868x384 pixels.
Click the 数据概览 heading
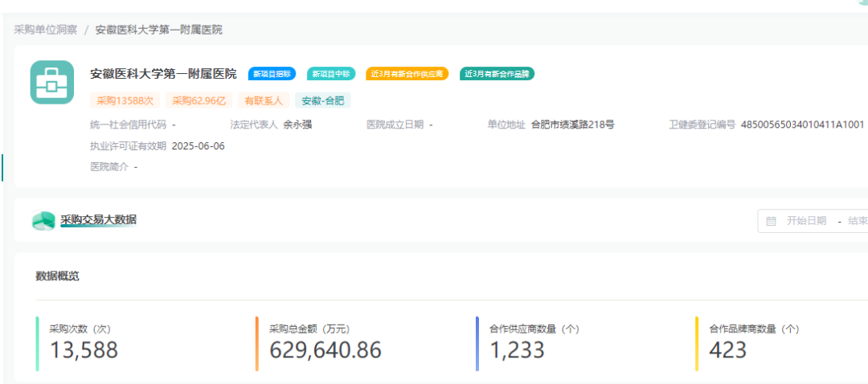click(58, 276)
